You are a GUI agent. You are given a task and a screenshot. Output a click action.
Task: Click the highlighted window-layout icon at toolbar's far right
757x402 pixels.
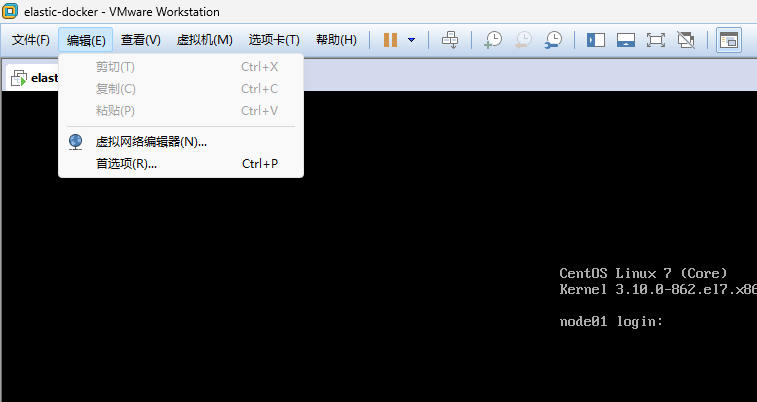click(x=729, y=40)
